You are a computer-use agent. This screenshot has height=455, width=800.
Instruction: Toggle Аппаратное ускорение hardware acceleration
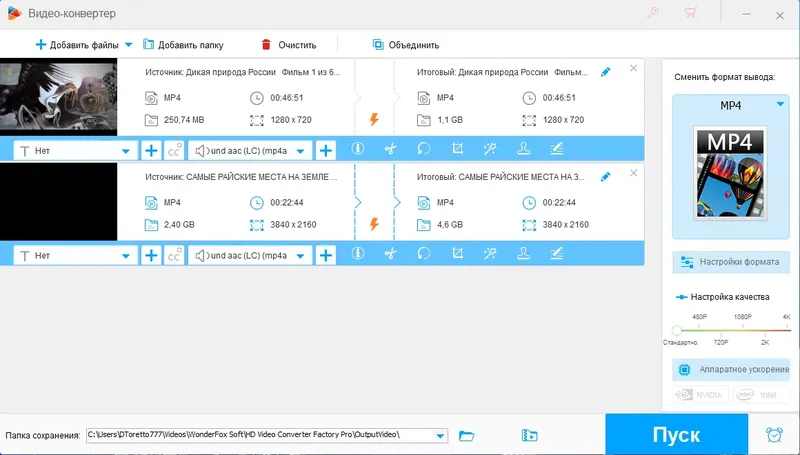(731, 369)
